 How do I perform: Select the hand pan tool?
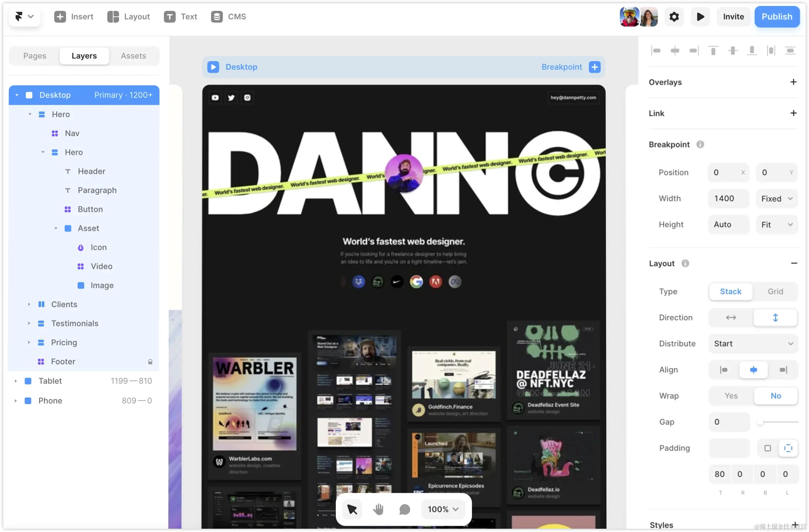[x=378, y=509]
